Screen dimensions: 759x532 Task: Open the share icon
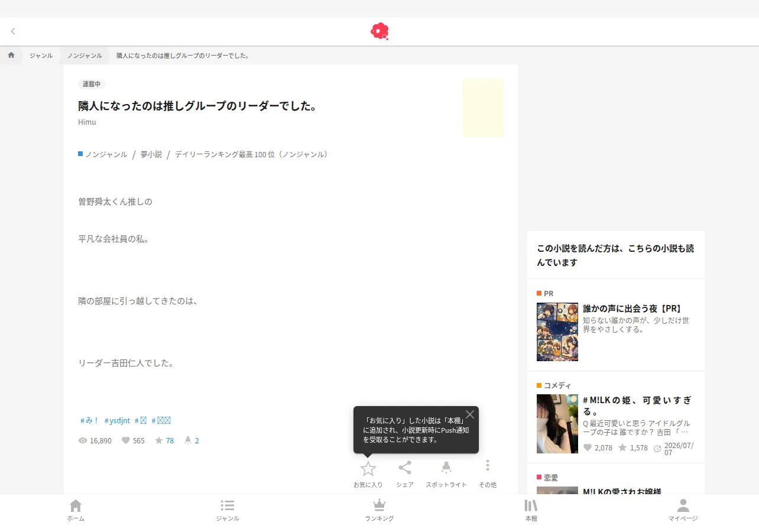[x=405, y=468]
